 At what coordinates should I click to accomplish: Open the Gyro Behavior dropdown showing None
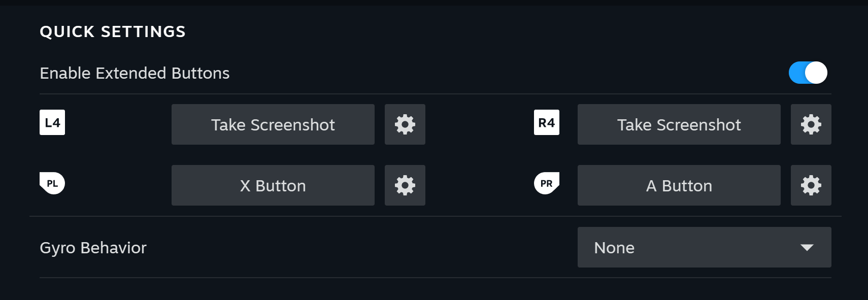[705, 247]
